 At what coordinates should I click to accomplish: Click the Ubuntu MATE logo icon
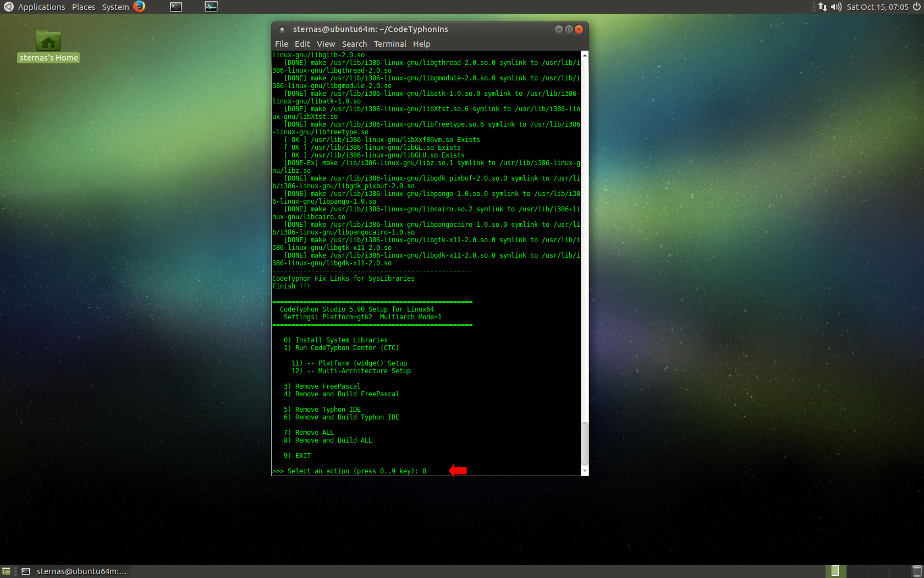click(x=8, y=7)
